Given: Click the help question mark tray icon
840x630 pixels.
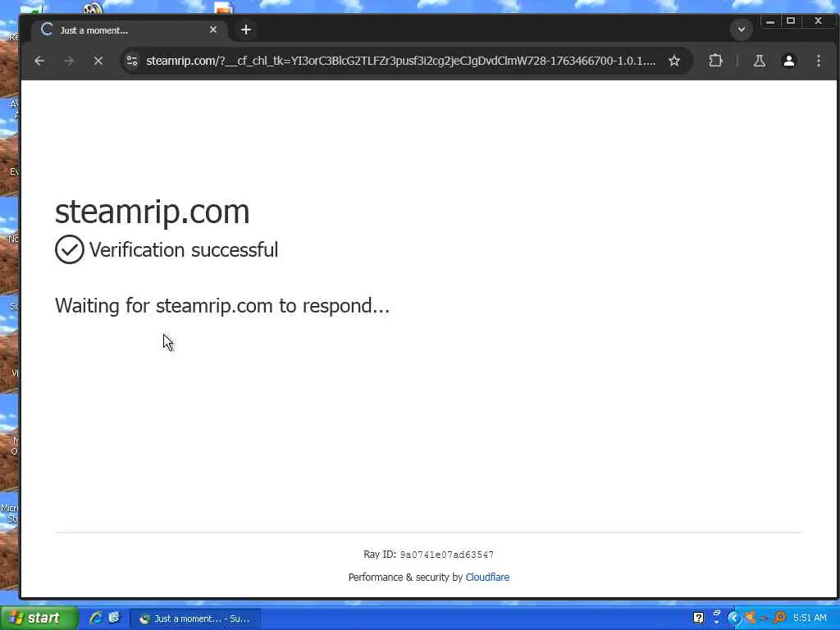Looking at the screenshot, I should [x=698, y=619].
